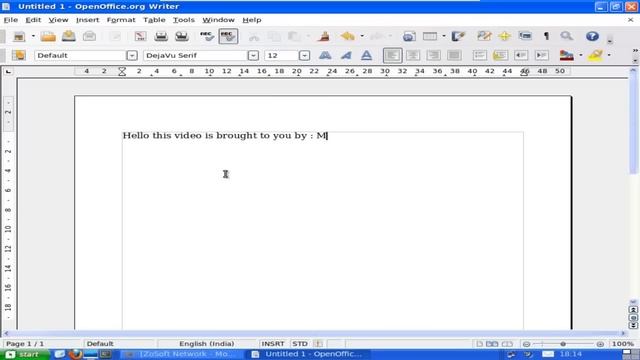Open the Table menu

tap(154, 20)
